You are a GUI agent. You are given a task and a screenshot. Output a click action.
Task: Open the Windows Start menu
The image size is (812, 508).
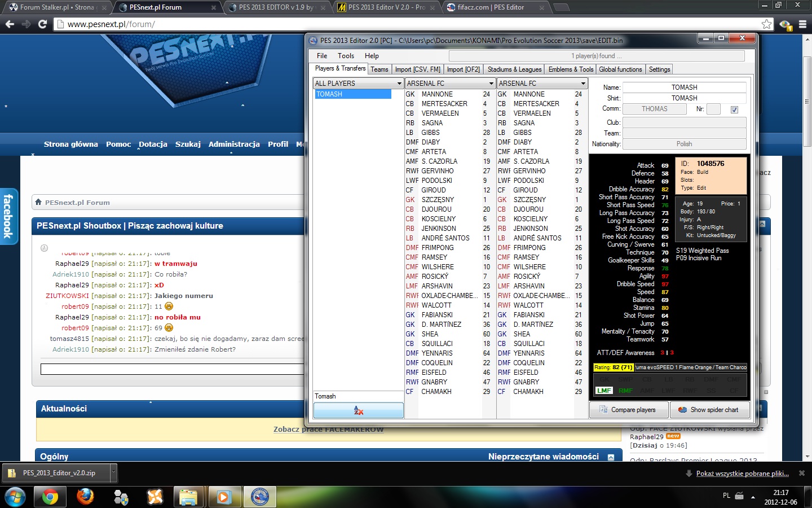pyautogui.click(x=15, y=497)
